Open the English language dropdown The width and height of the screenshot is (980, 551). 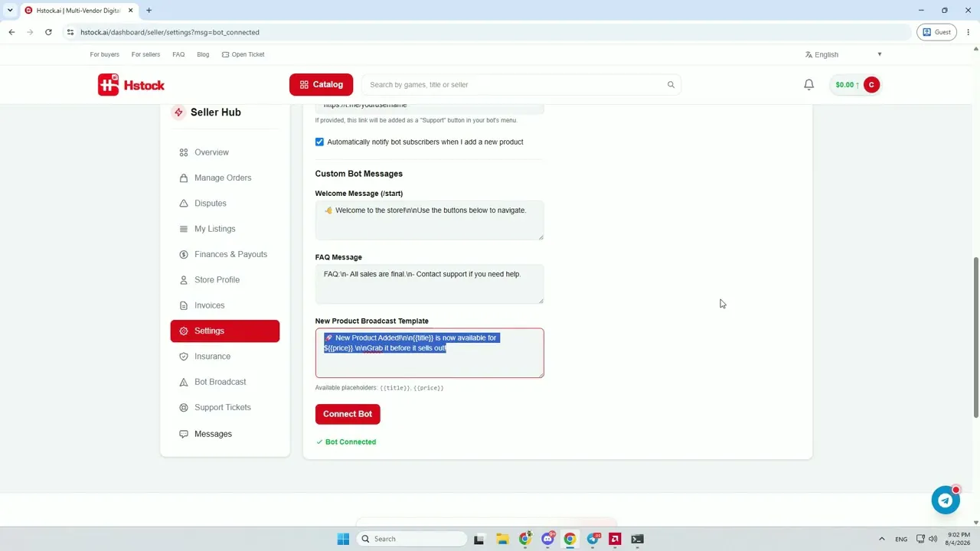click(x=844, y=54)
